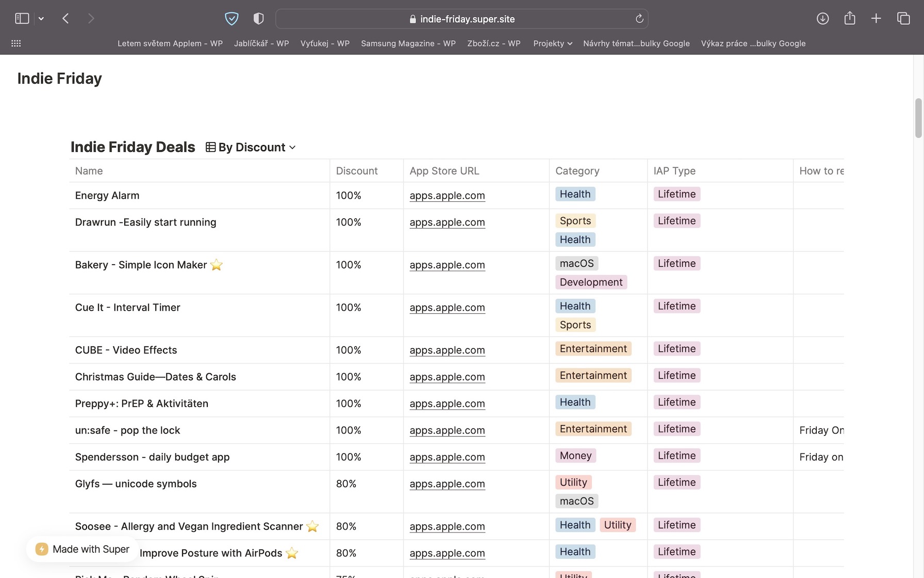Screen dimensions: 924x578
Task: Open the Energy Alarm App Store link
Action: (447, 196)
